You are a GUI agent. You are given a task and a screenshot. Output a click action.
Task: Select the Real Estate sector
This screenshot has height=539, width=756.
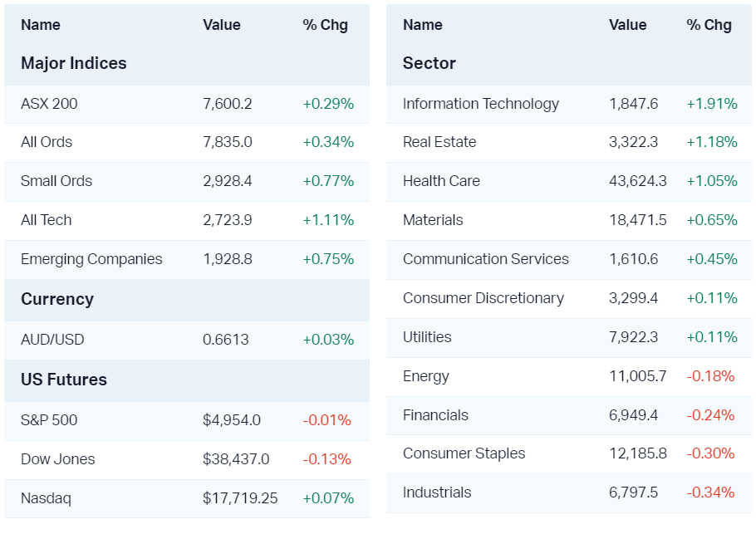(439, 142)
